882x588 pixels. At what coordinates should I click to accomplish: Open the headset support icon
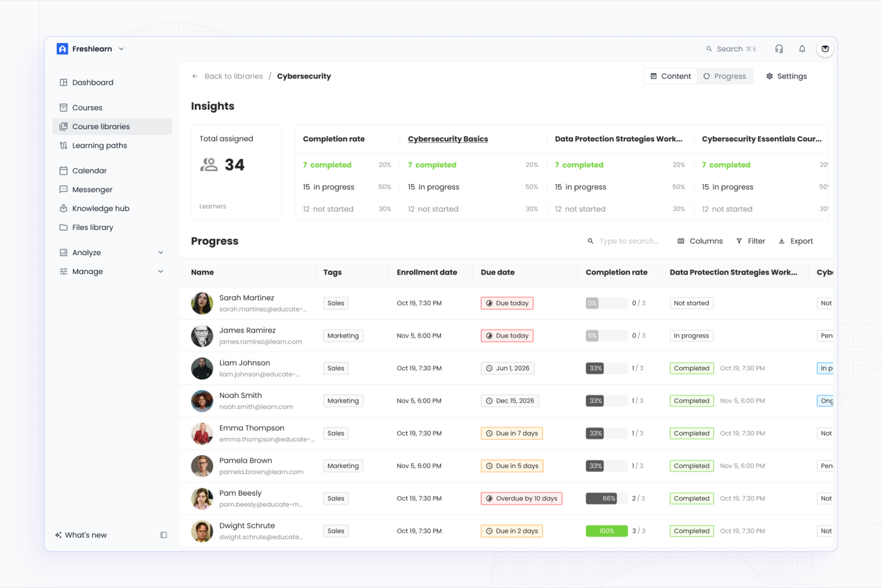779,49
